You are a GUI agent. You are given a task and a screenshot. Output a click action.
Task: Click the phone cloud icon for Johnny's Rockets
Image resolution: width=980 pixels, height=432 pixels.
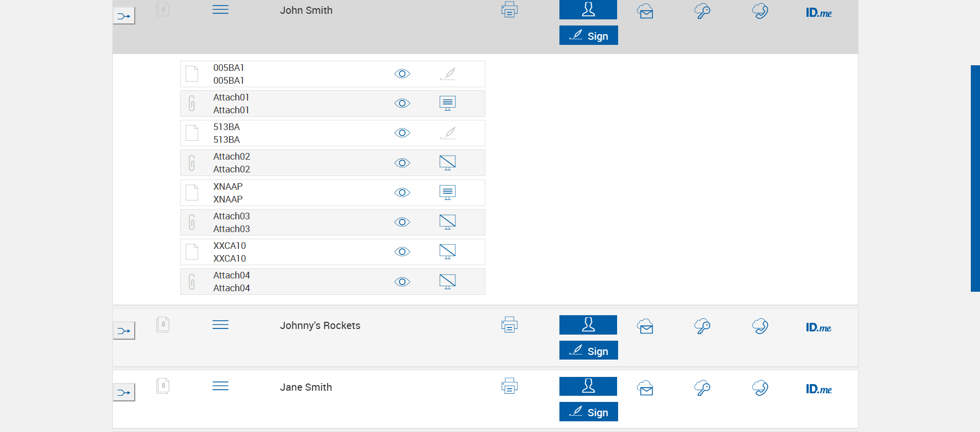[760, 326]
